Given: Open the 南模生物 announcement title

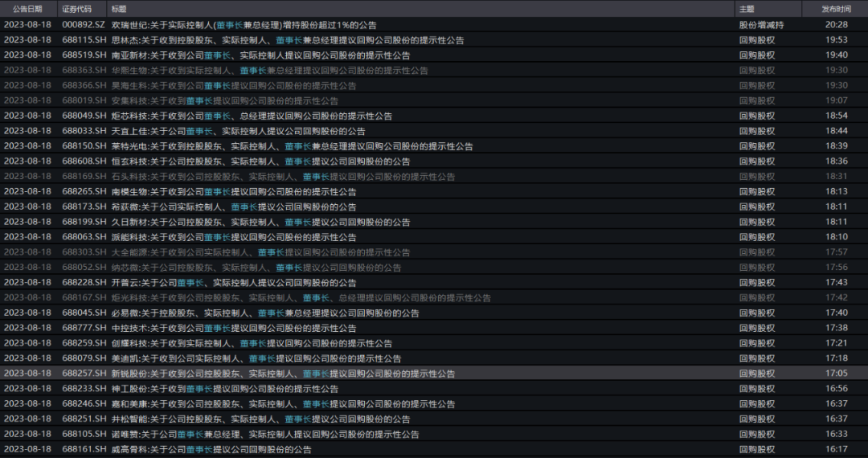Looking at the screenshot, I should (234, 191).
